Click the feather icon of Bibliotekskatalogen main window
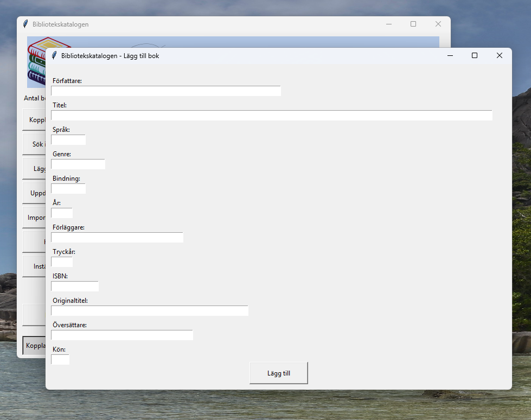 click(25, 24)
